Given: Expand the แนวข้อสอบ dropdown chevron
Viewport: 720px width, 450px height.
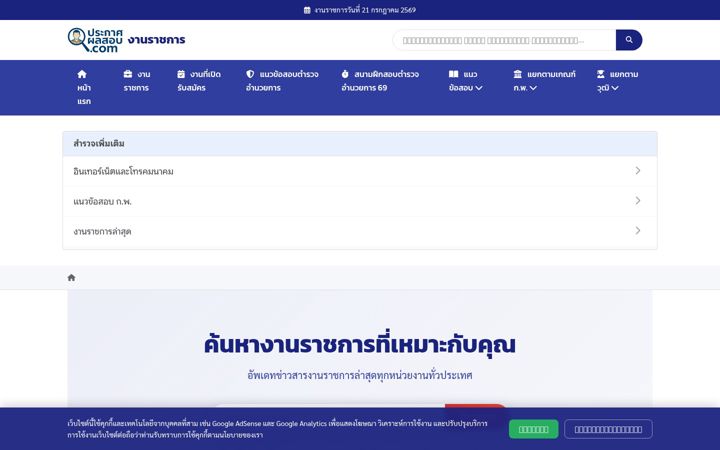Looking at the screenshot, I should 479,88.
